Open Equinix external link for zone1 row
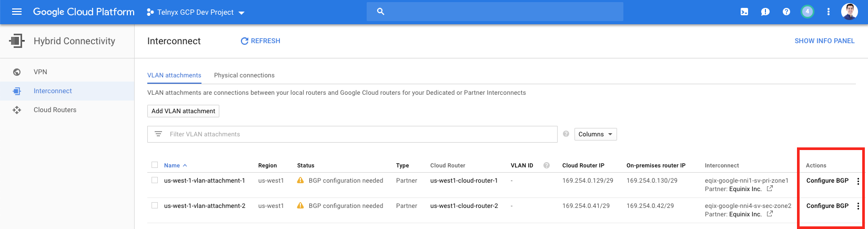Image resolution: width=868 pixels, height=229 pixels. (770, 188)
